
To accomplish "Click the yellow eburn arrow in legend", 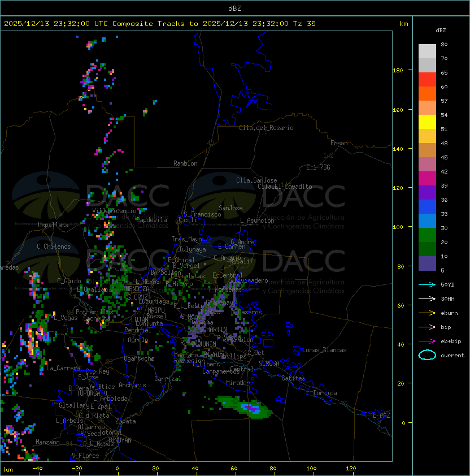I will (x=427, y=313).
